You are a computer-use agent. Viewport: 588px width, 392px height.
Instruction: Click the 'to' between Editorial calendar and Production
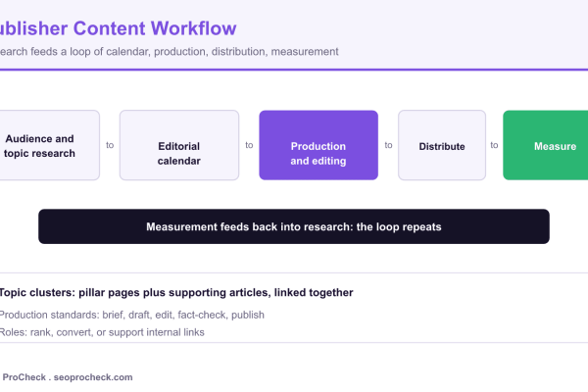(249, 145)
